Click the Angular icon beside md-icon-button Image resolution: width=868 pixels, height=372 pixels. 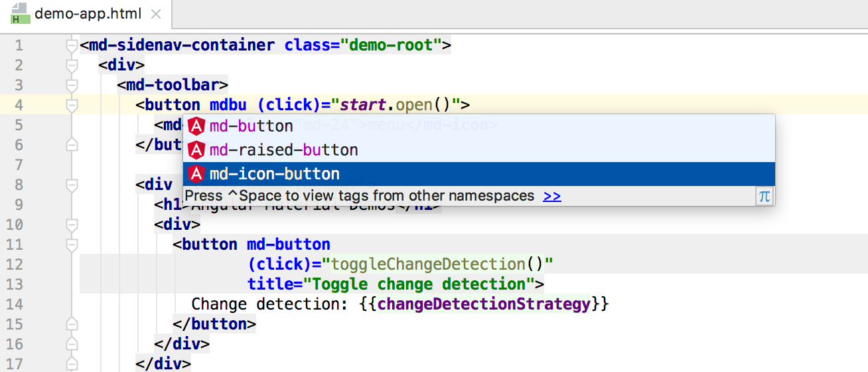click(x=196, y=174)
